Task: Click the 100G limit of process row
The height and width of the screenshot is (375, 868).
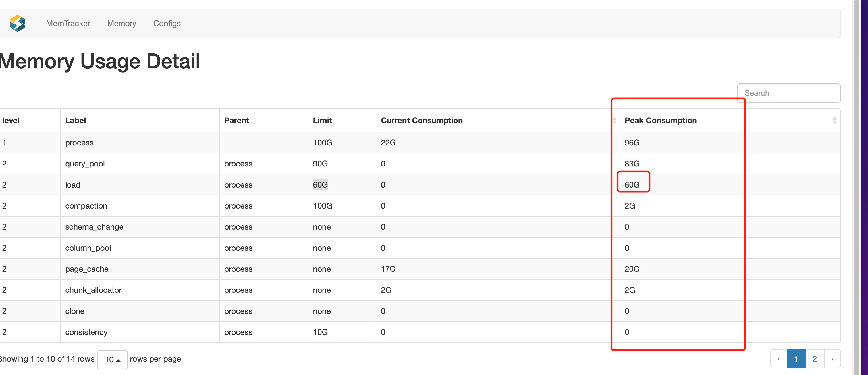Action: tap(323, 143)
